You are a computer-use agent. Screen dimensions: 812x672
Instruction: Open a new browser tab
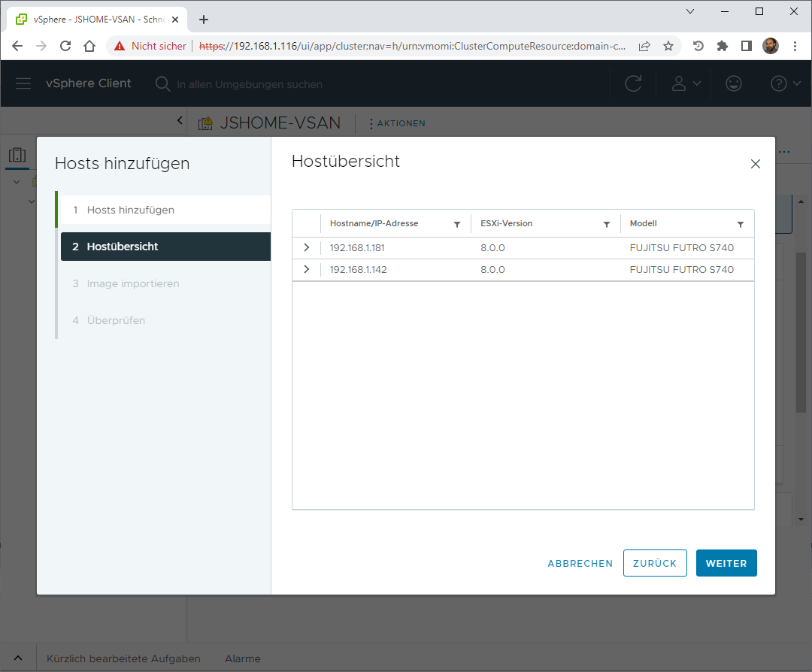tap(204, 20)
